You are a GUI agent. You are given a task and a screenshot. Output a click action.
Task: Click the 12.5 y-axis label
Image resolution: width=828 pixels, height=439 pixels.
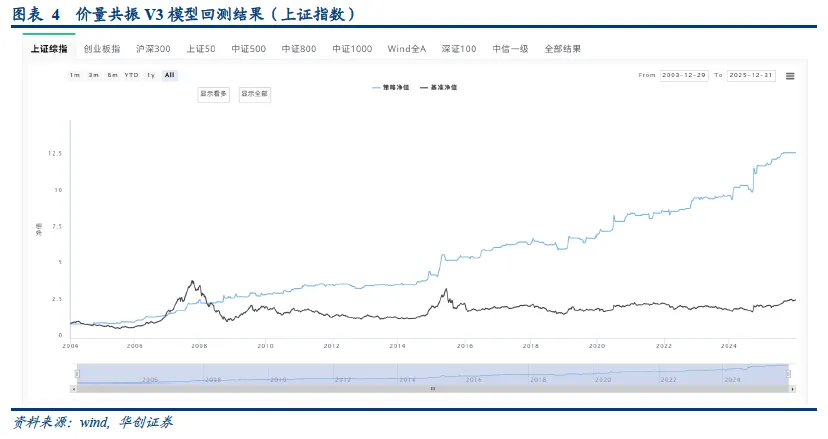(x=55, y=154)
